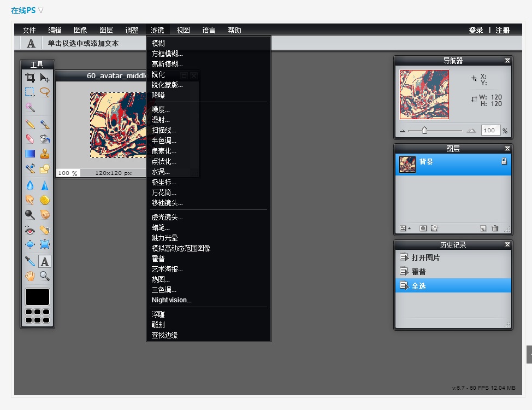Click the black foreground color swatch

pyautogui.click(x=37, y=297)
